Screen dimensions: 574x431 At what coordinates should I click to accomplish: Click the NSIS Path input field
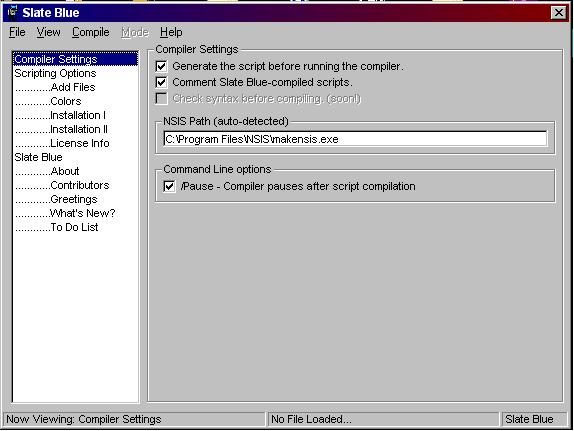tap(355, 139)
